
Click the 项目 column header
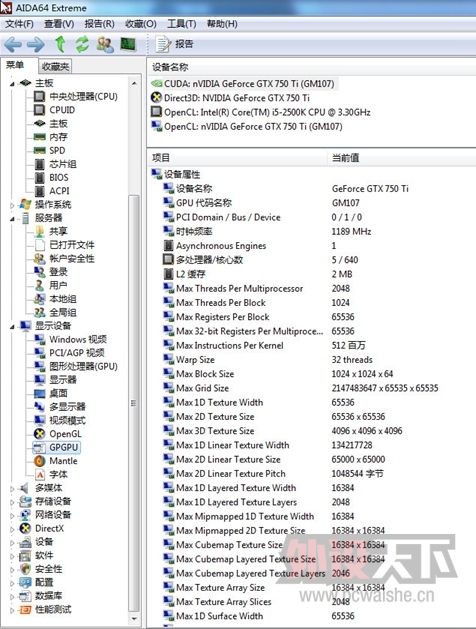pos(237,158)
